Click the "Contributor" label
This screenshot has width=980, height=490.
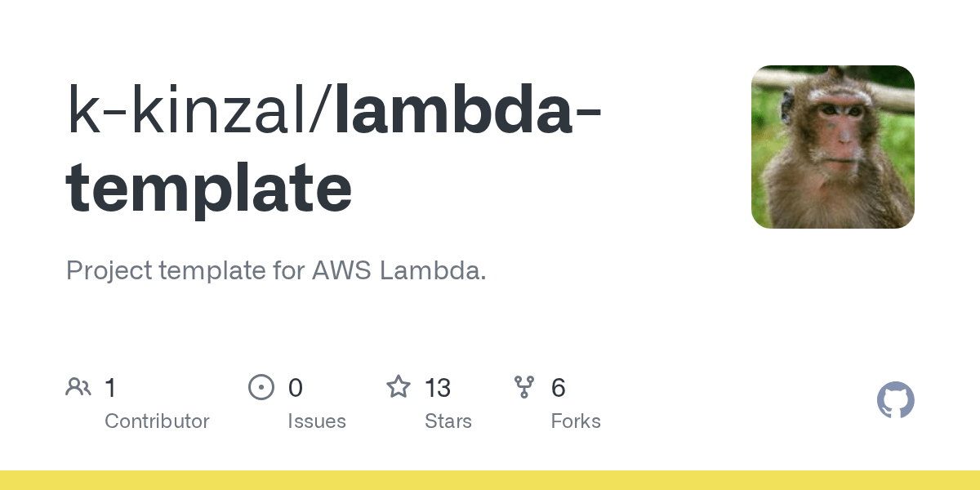coord(157,421)
